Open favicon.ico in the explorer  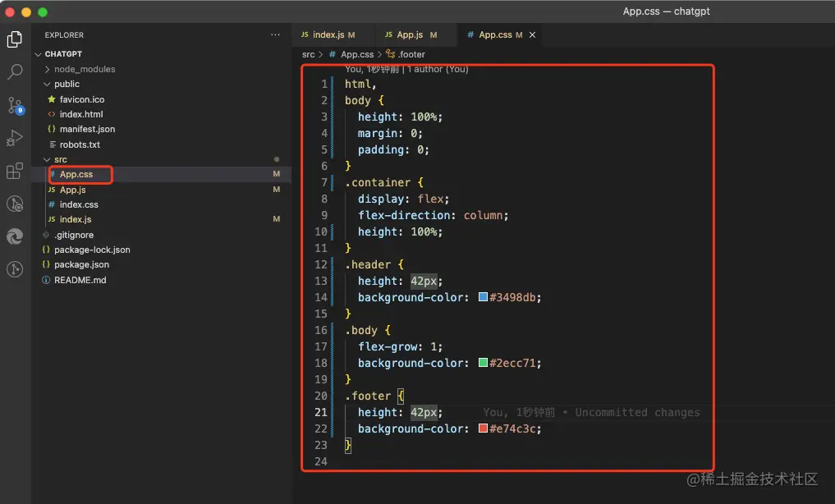81,99
